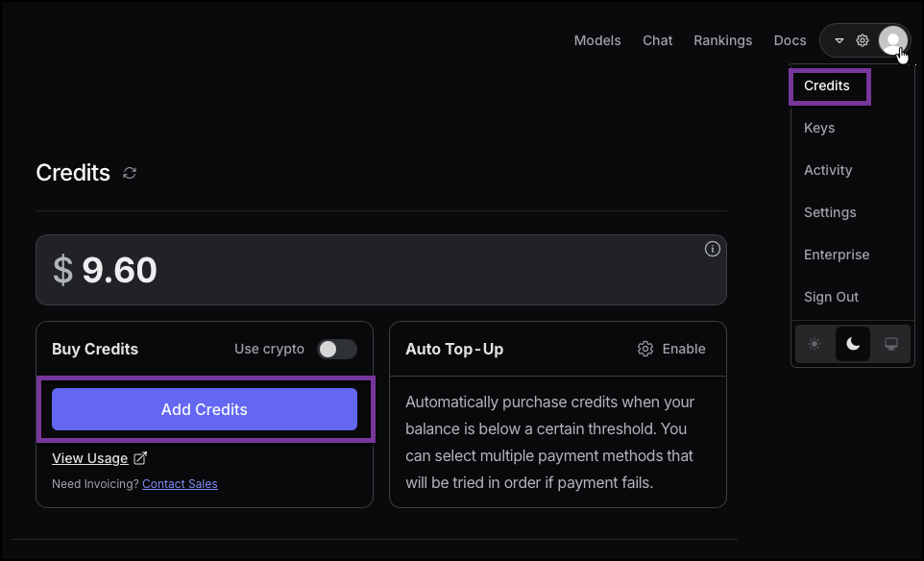Expand the dropdown arrow in top bar
This screenshot has width=924, height=561.
point(839,40)
